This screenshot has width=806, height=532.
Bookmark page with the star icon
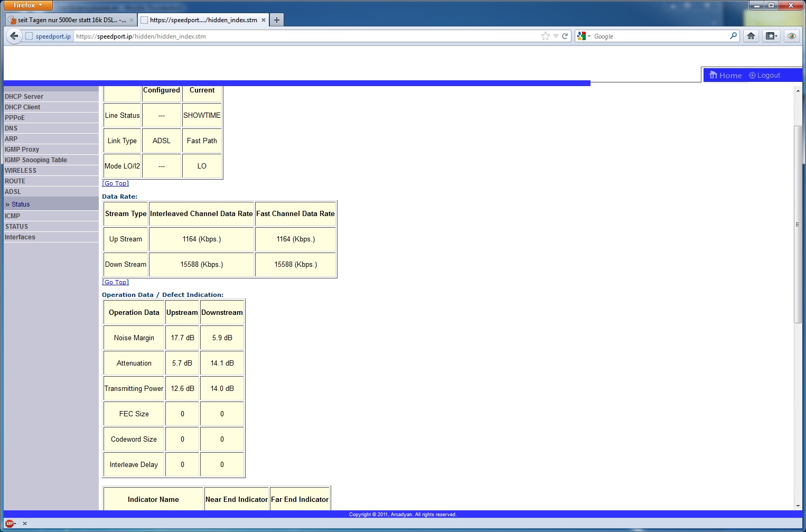(x=546, y=36)
